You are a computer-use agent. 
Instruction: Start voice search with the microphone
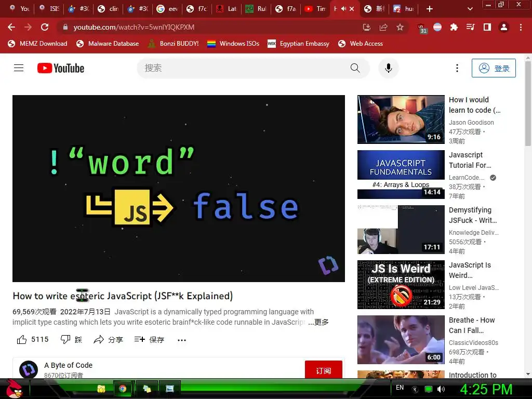[389, 68]
